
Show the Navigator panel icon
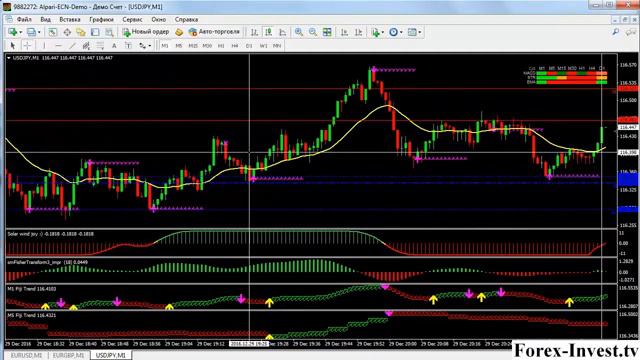click(81, 32)
